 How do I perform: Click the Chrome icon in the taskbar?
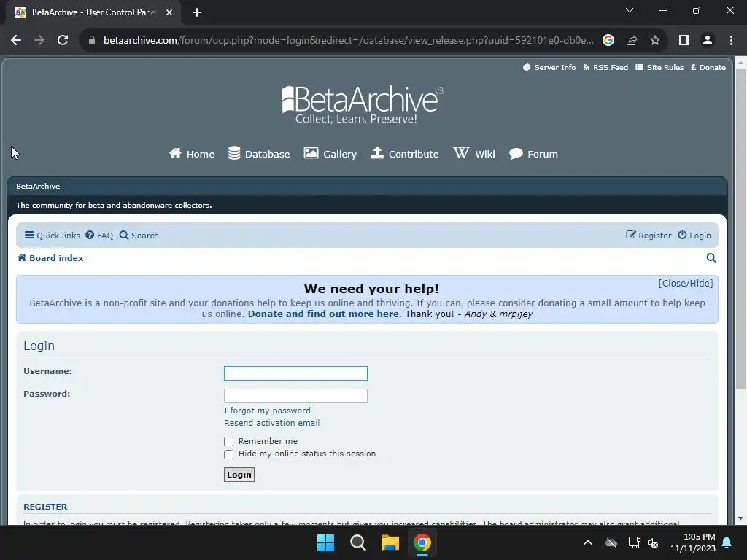click(422, 542)
